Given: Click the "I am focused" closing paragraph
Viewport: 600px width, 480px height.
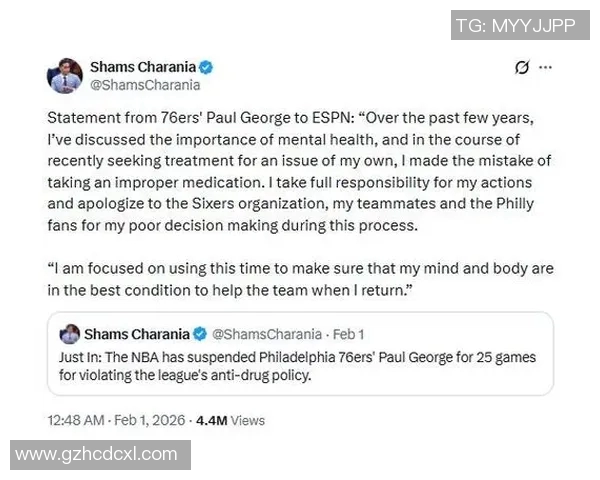Looking at the screenshot, I should click(300, 278).
